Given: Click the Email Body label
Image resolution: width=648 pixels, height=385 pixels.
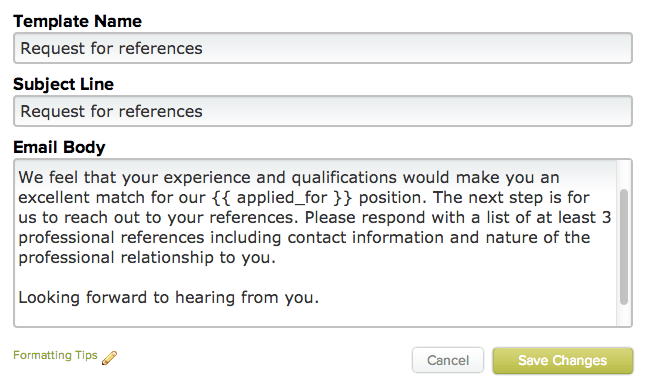Looking at the screenshot, I should coord(59,147).
